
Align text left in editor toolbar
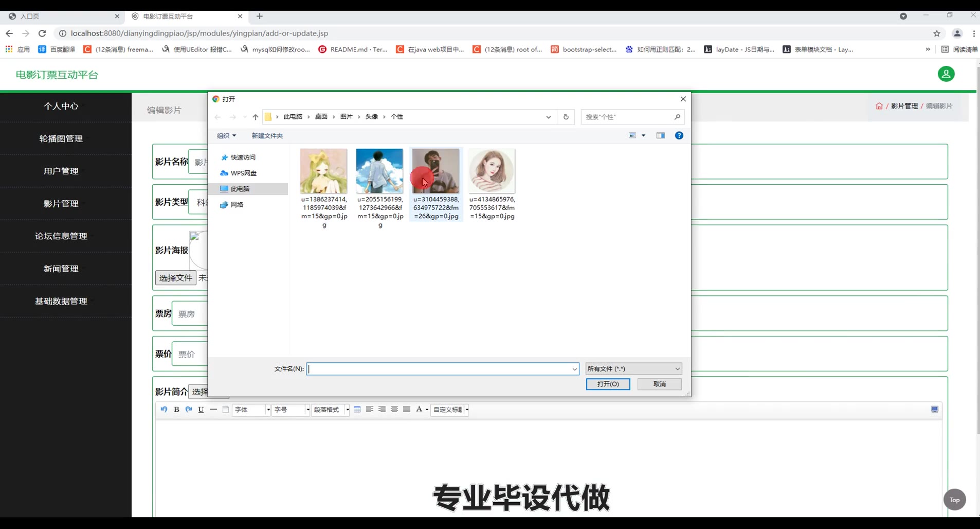pos(370,410)
